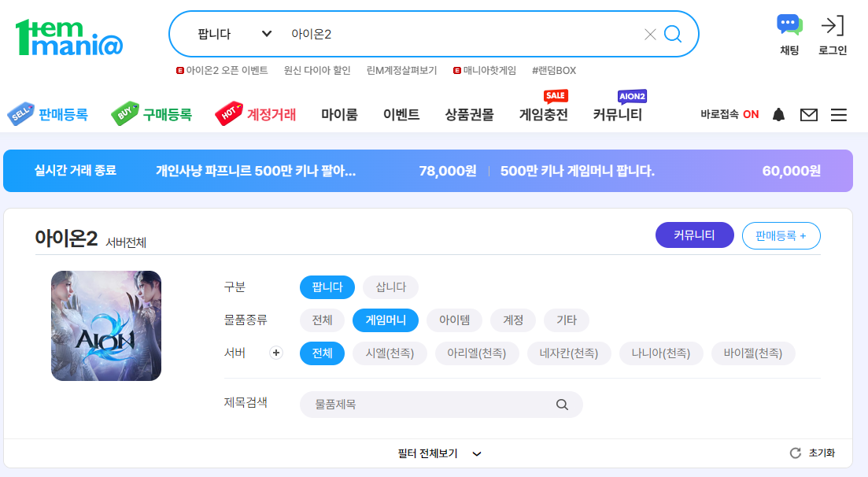Select 계정 item type
Screen dimensions: 868x477
click(x=513, y=320)
